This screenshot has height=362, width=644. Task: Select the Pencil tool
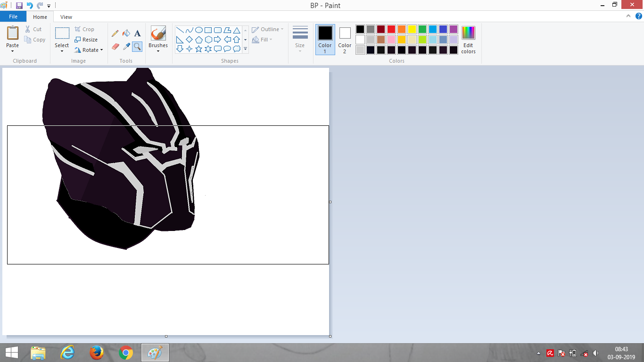[x=115, y=33]
